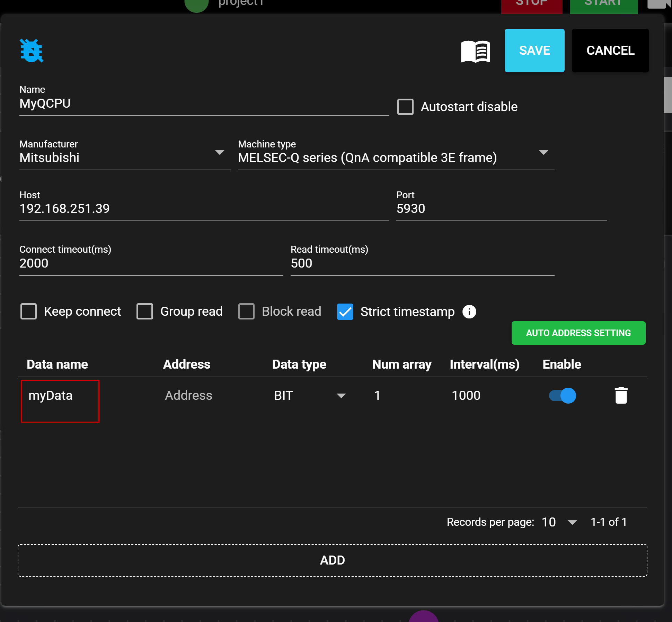Uncheck Strict timestamp checkbox
Image resolution: width=672 pixels, height=622 pixels.
pyautogui.click(x=345, y=312)
